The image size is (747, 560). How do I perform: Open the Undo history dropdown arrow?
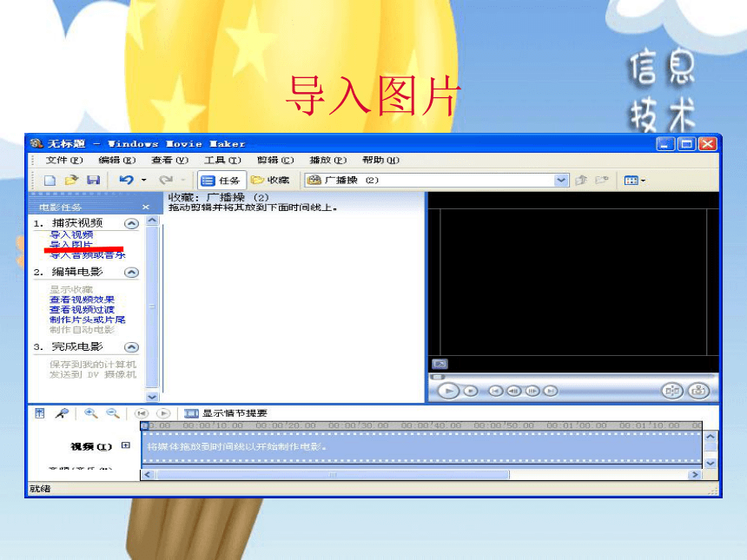point(143,180)
